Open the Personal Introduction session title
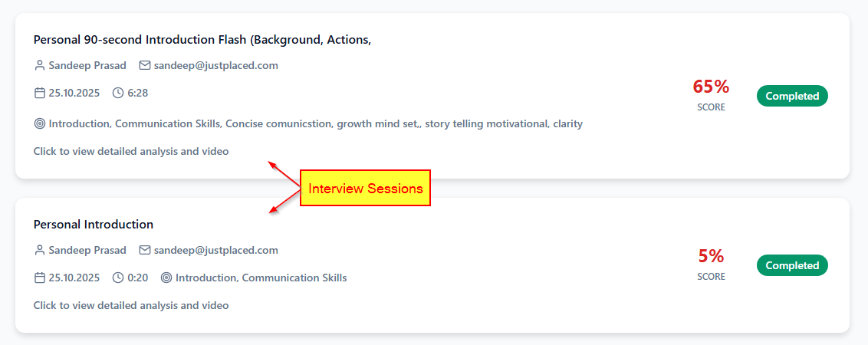This screenshot has height=345, width=868. [94, 225]
